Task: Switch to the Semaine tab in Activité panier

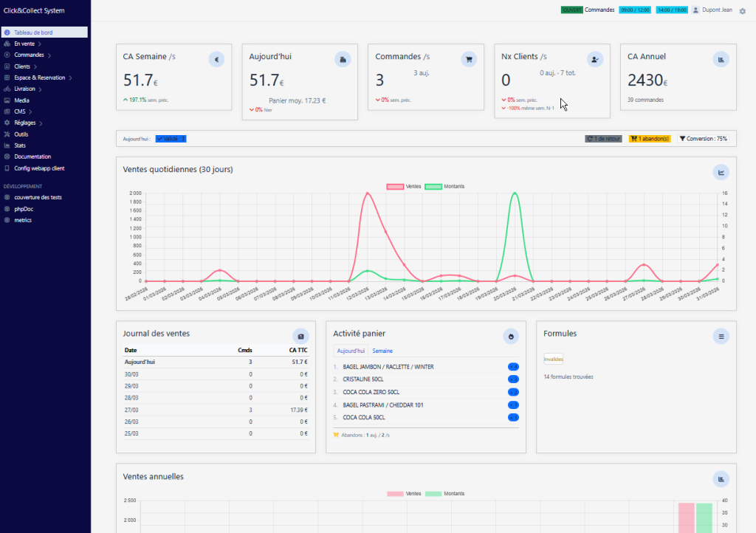Action: [x=382, y=351]
